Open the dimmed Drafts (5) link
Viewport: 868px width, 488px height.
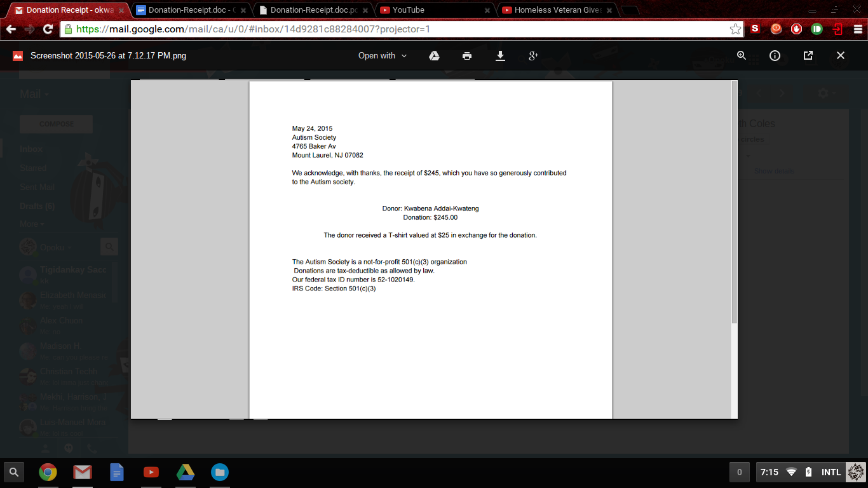point(37,207)
